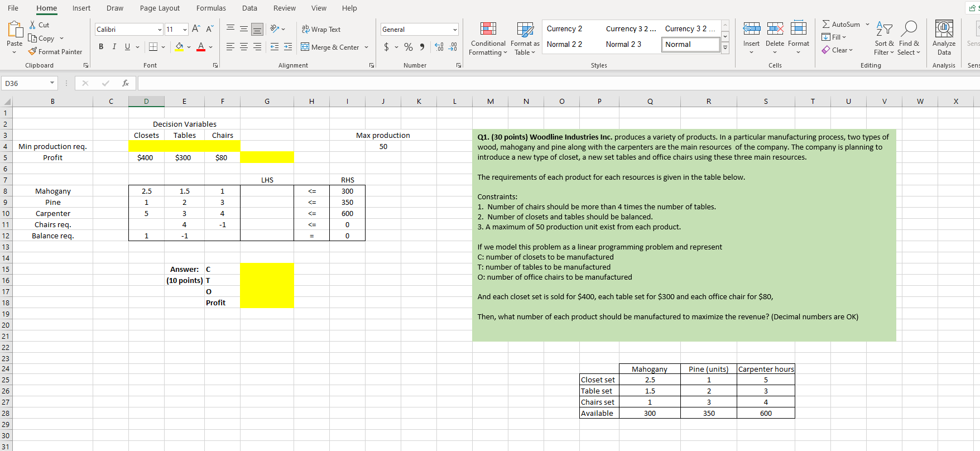Toggle Middle Align vertical alignment
980x451 pixels.
point(244,29)
